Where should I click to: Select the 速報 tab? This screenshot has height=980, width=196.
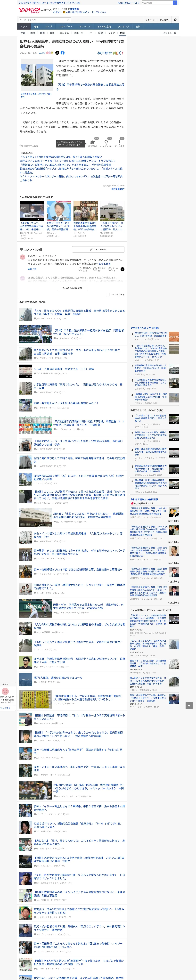[36, 27]
